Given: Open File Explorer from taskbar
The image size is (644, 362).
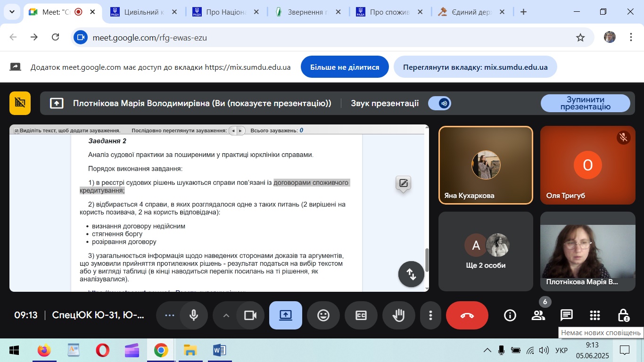Looking at the screenshot, I should pos(190,350).
